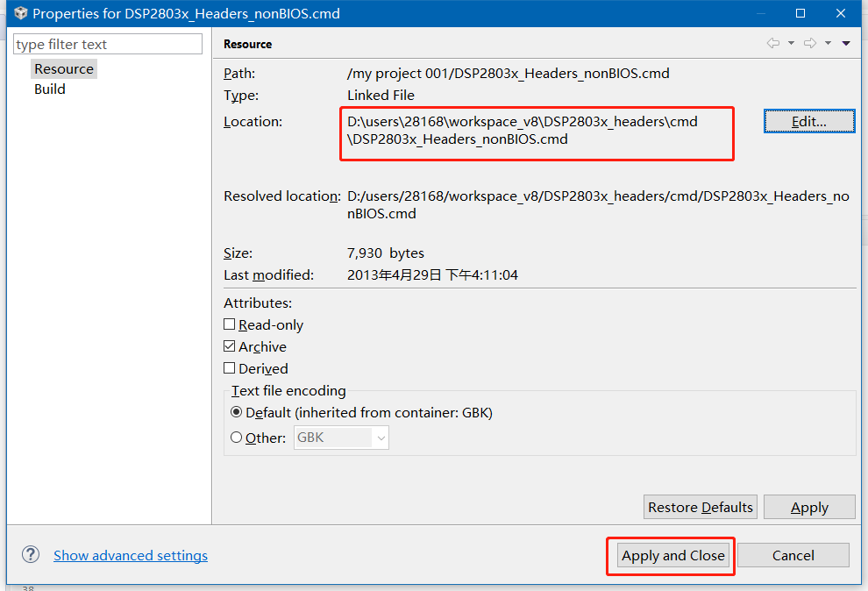Select Resource in the properties sidebar
This screenshot has height=591, width=868.
coord(64,68)
